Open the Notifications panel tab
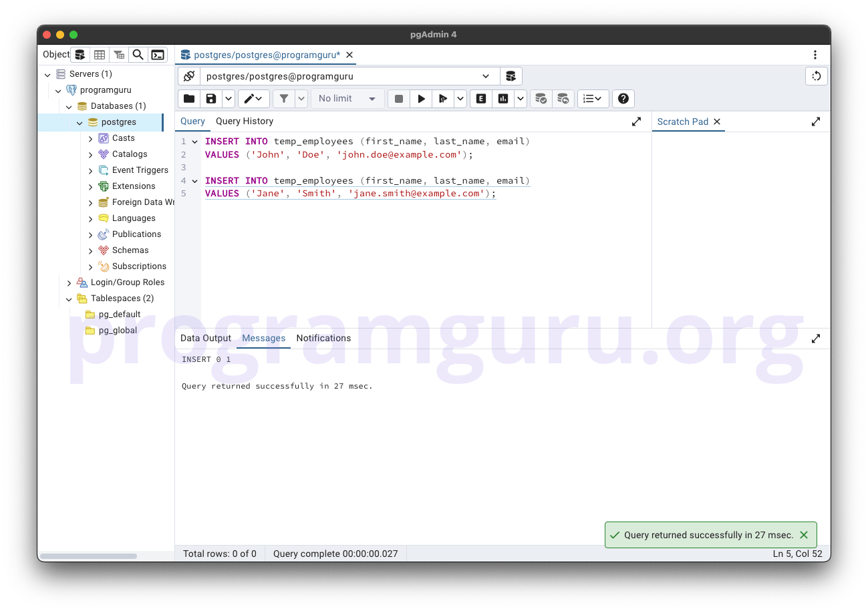The height and width of the screenshot is (611, 868). [x=323, y=338]
